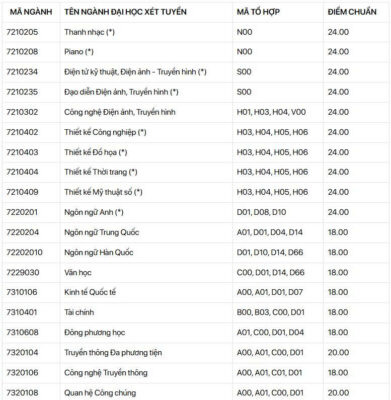
Task: Select the Văn học major cell
Action: click(78, 273)
